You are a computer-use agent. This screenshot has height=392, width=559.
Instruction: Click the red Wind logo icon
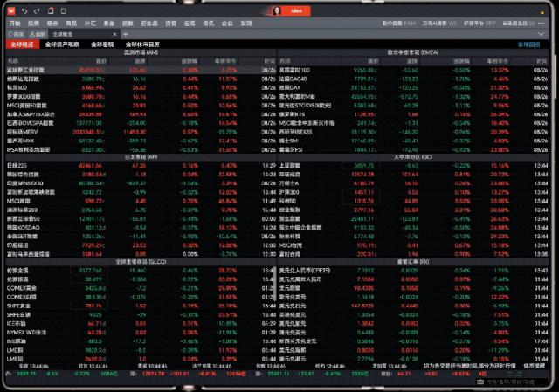pyautogui.click(x=13, y=10)
